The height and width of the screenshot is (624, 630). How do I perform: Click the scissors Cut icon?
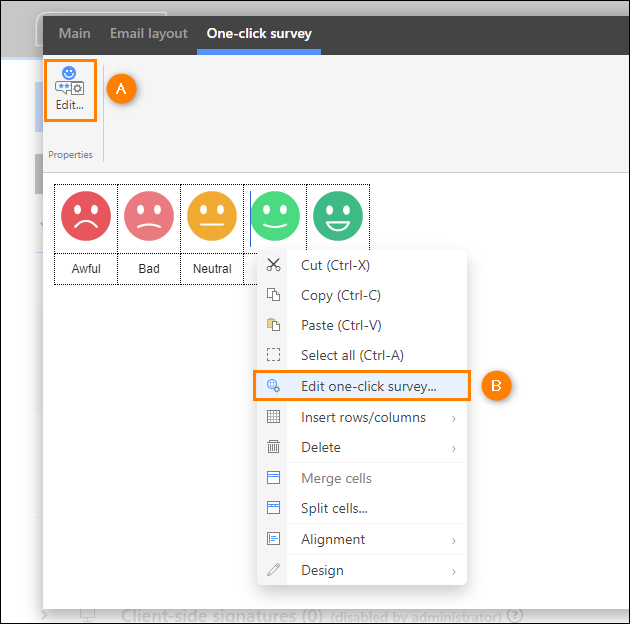click(x=274, y=265)
